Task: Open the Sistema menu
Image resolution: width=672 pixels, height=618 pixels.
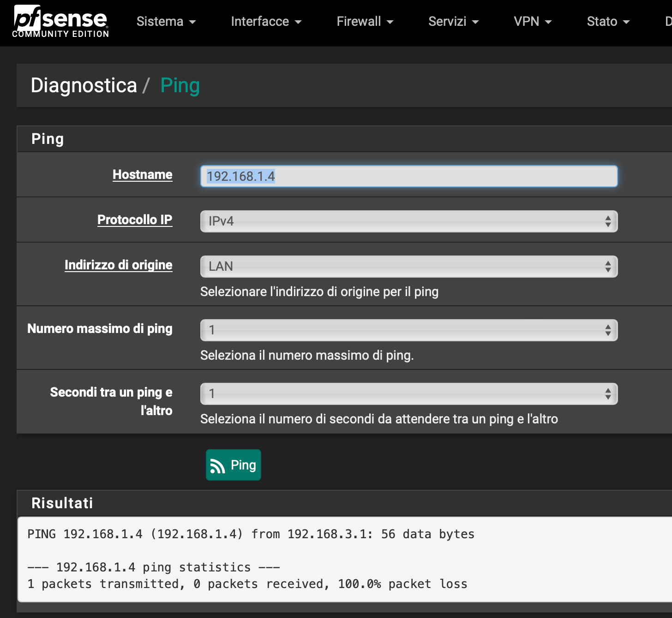Action: tap(166, 22)
